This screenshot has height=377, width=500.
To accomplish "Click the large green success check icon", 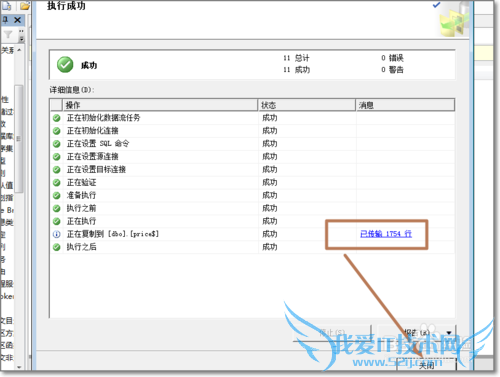I will pos(65,65).
